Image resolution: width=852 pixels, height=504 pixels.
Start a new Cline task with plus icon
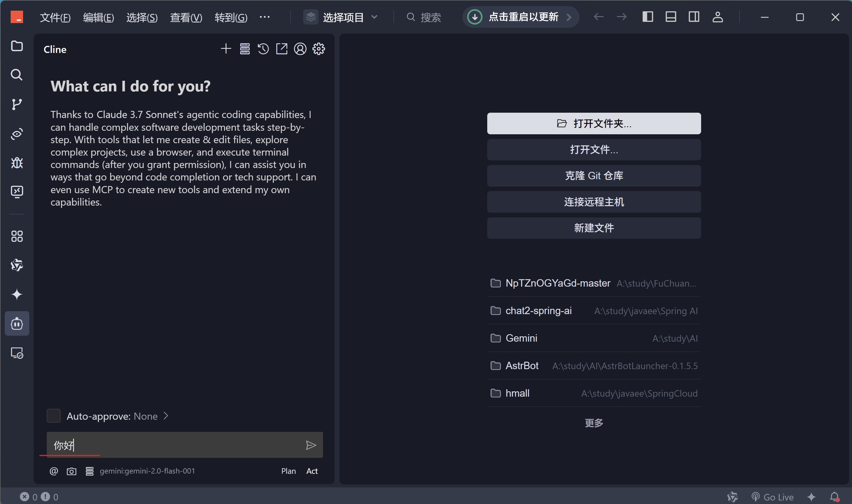point(226,49)
